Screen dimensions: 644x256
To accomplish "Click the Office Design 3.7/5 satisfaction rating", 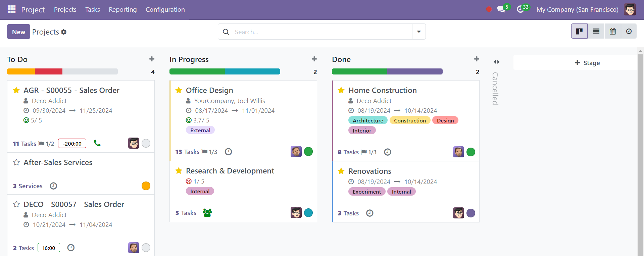I will pyautogui.click(x=198, y=120).
